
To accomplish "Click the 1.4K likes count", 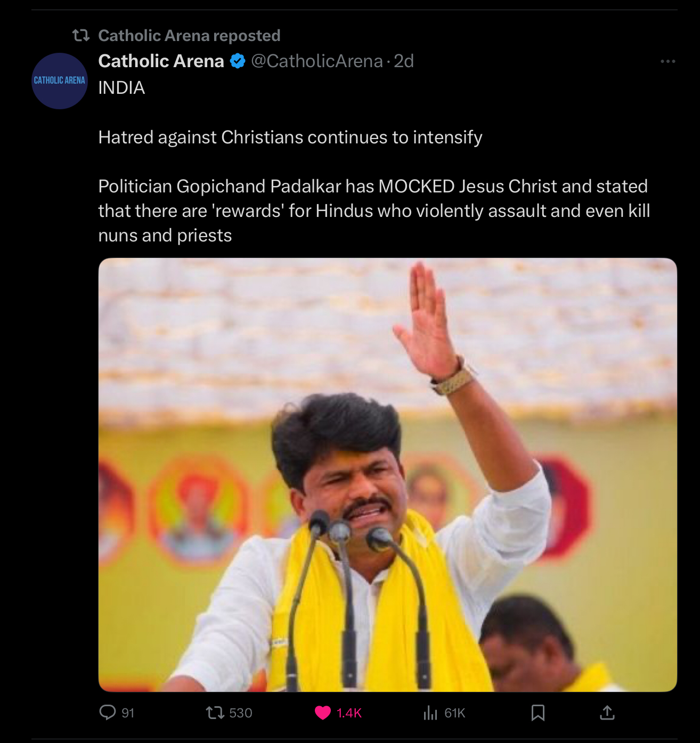I will pos(349,713).
